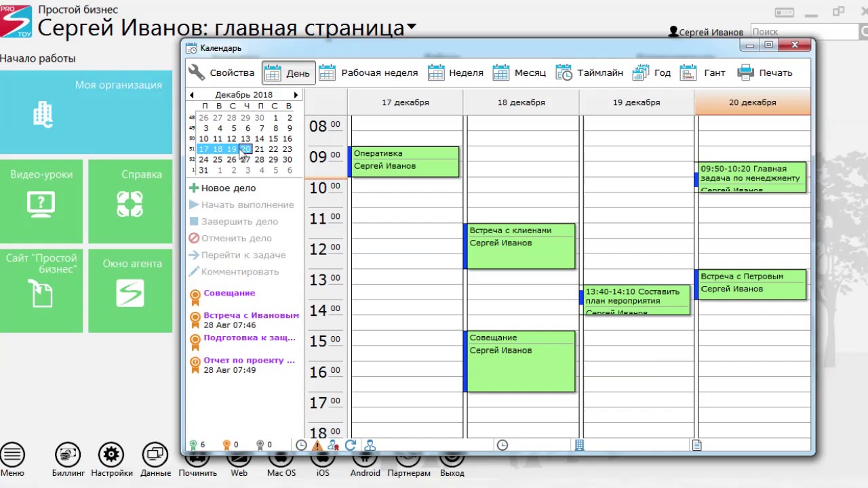Click Перейти к задаче
This screenshot has height=488, width=868.
click(237, 255)
